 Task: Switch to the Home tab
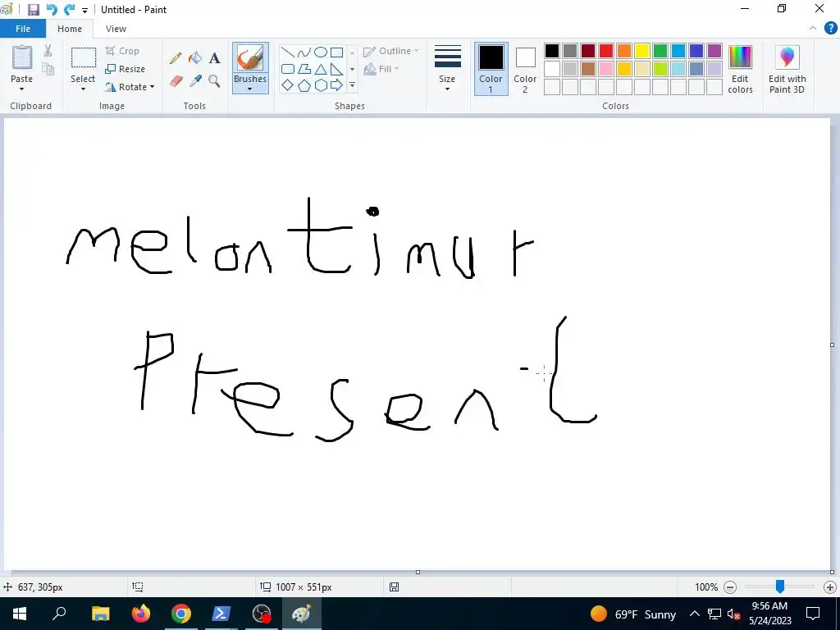point(70,29)
